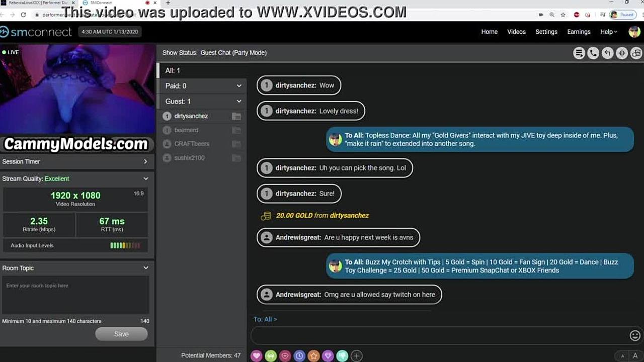Expand the Session Timer panel
Viewport: 644px width, 362px height.
pos(145,161)
